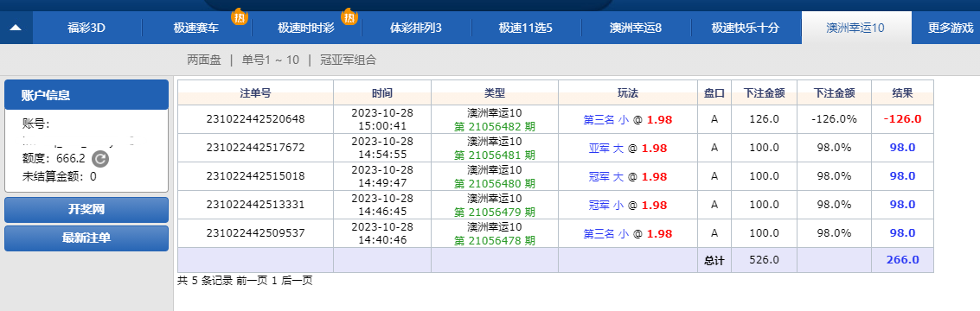The height and width of the screenshot is (311, 980).
Task: Open the 冠亚军组合 sub-menu
Action: pyautogui.click(x=348, y=60)
